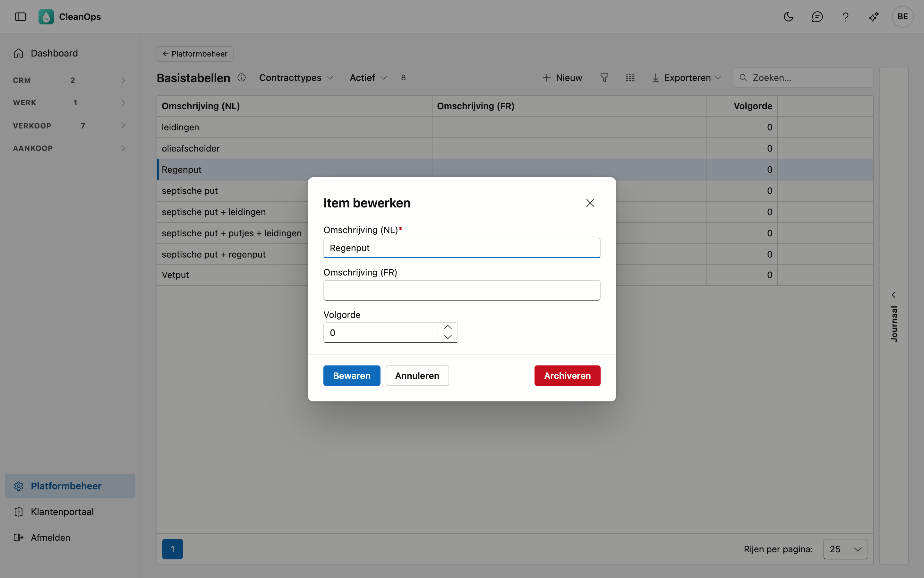The image size is (924, 578).
Task: Click Nieuw to add item
Action: (562, 78)
